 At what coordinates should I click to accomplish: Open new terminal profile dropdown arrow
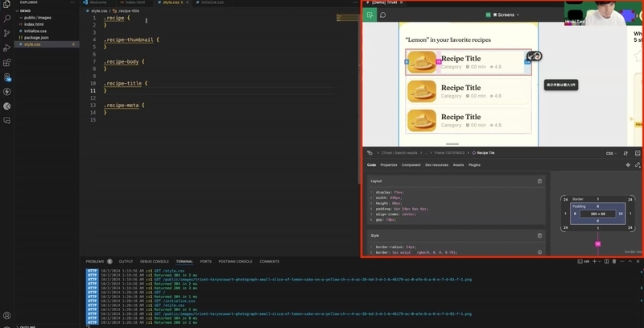coord(599,261)
